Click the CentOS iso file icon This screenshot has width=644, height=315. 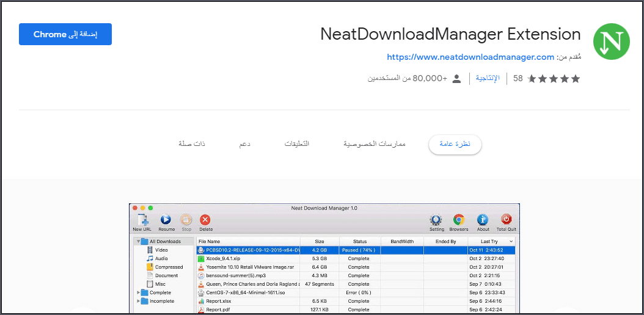(x=201, y=292)
